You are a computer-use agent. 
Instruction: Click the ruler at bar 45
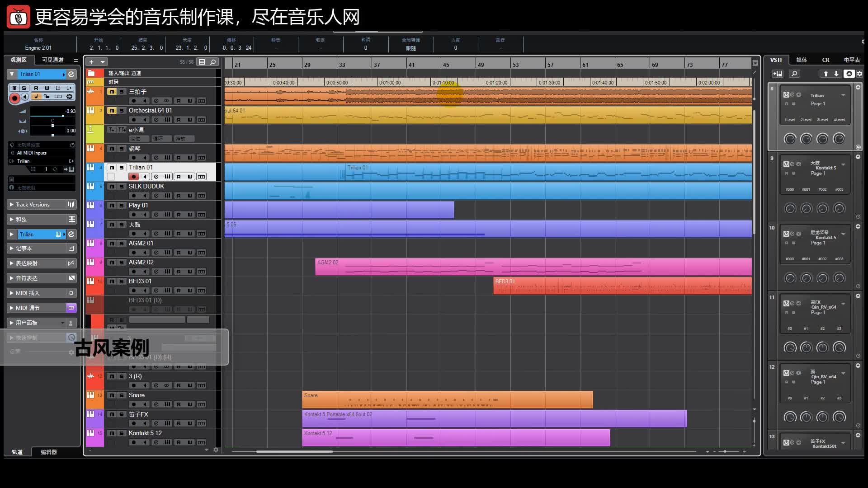click(446, 65)
